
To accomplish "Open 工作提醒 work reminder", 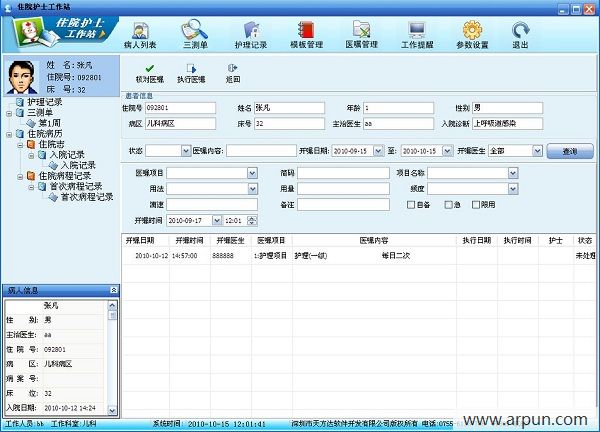I will tap(417, 35).
